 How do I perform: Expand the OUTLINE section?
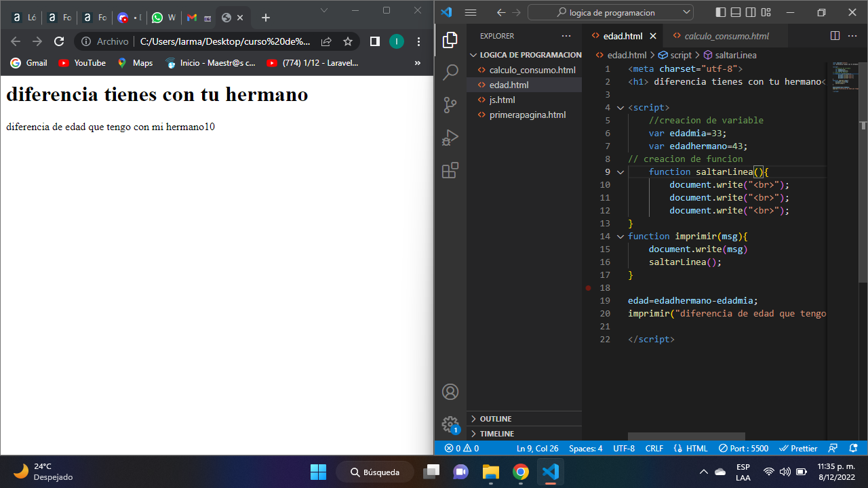coord(495,418)
